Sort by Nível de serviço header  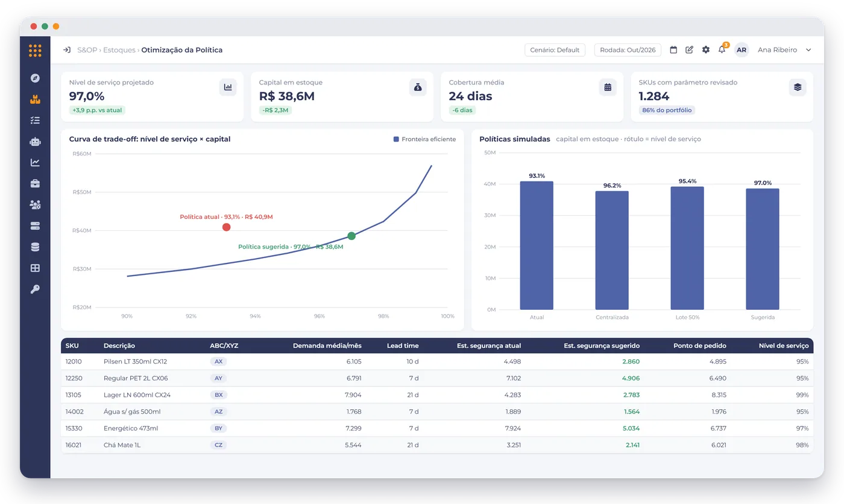[784, 346]
